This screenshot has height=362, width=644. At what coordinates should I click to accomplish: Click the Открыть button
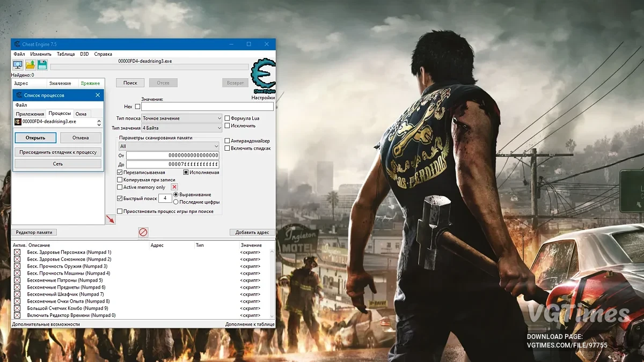[35, 138]
